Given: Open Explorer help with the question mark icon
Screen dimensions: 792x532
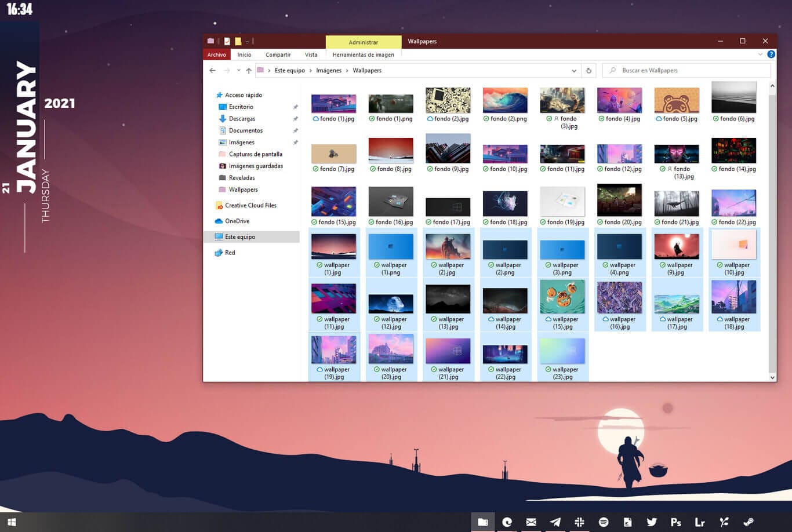Looking at the screenshot, I should point(771,54).
